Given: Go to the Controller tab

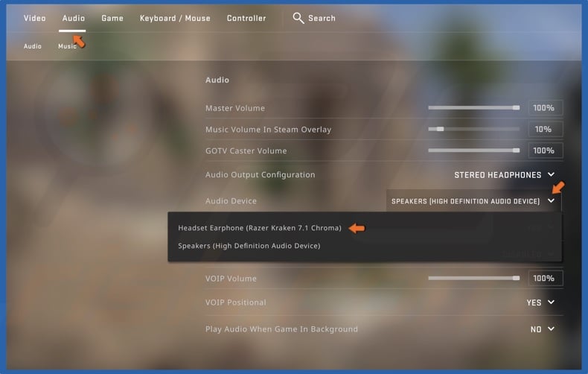Looking at the screenshot, I should (246, 18).
